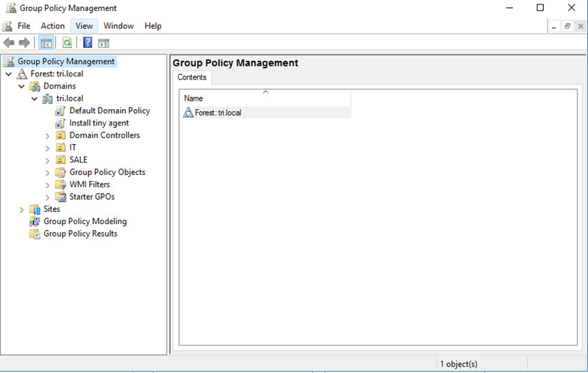Click the MMC icon beside File menu

pos(7,26)
